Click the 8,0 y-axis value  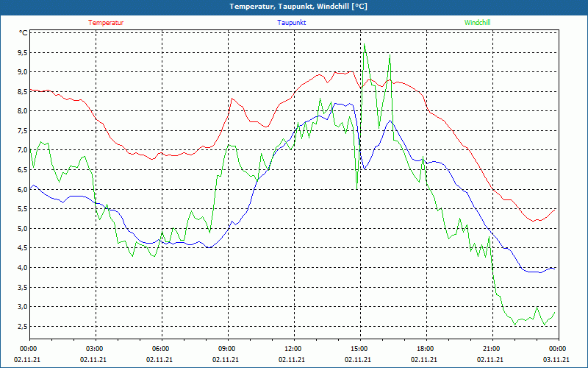point(22,111)
